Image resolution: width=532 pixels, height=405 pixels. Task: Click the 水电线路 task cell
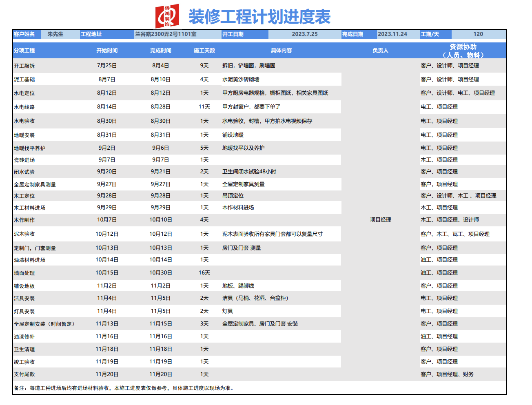click(24, 107)
